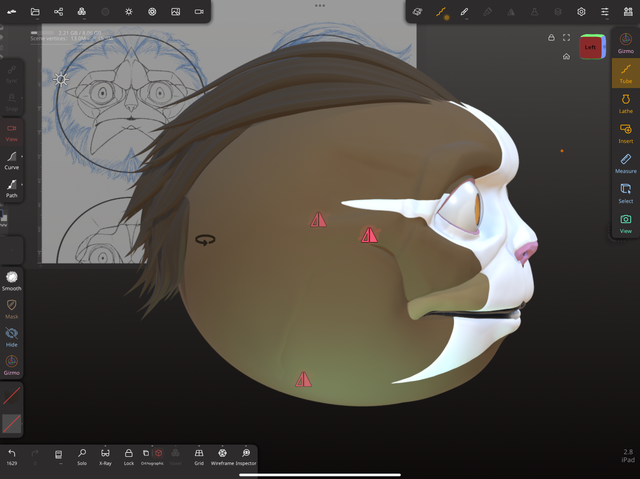Open the Post Process menu
Image resolution: width=640 pixels, height=479 pixels.
[152, 11]
